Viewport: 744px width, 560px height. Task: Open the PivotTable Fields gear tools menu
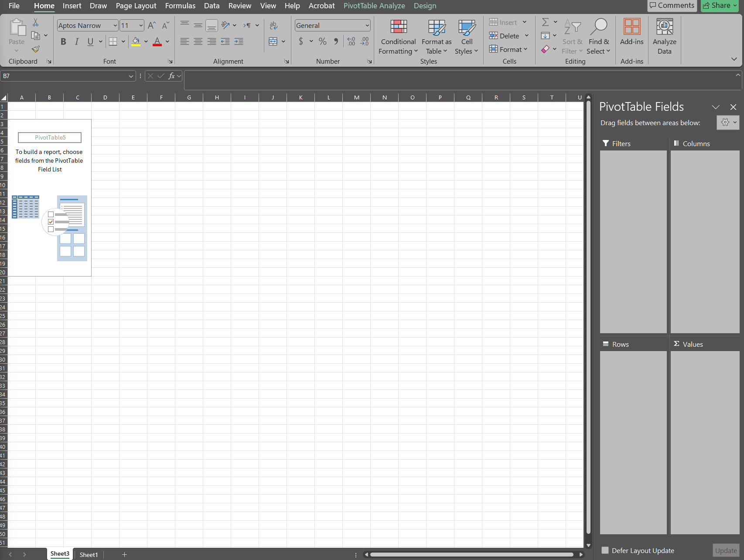(728, 123)
